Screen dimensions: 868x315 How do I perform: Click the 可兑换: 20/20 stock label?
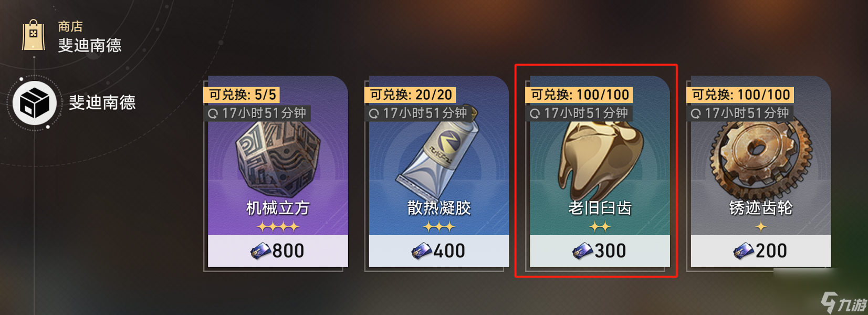click(x=410, y=94)
